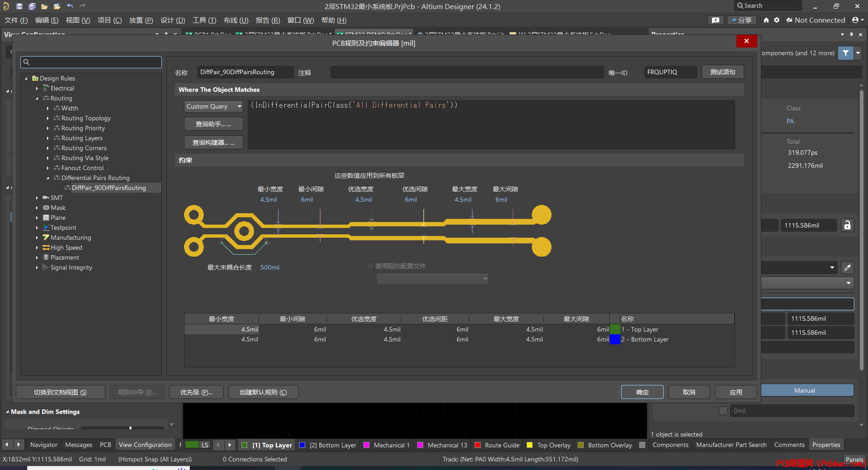
Task: Open the Custom Query dropdown
Action: (x=213, y=106)
